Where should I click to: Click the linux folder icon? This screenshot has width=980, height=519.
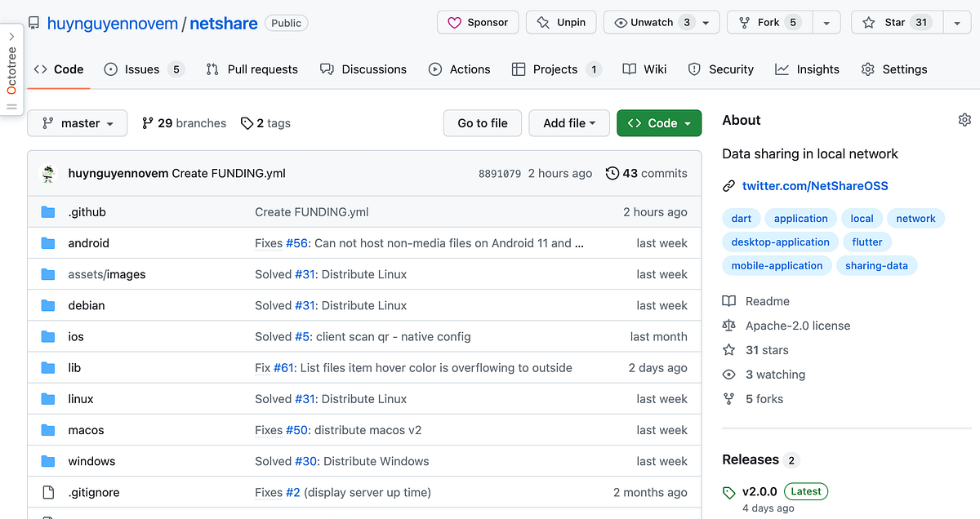tap(48, 399)
